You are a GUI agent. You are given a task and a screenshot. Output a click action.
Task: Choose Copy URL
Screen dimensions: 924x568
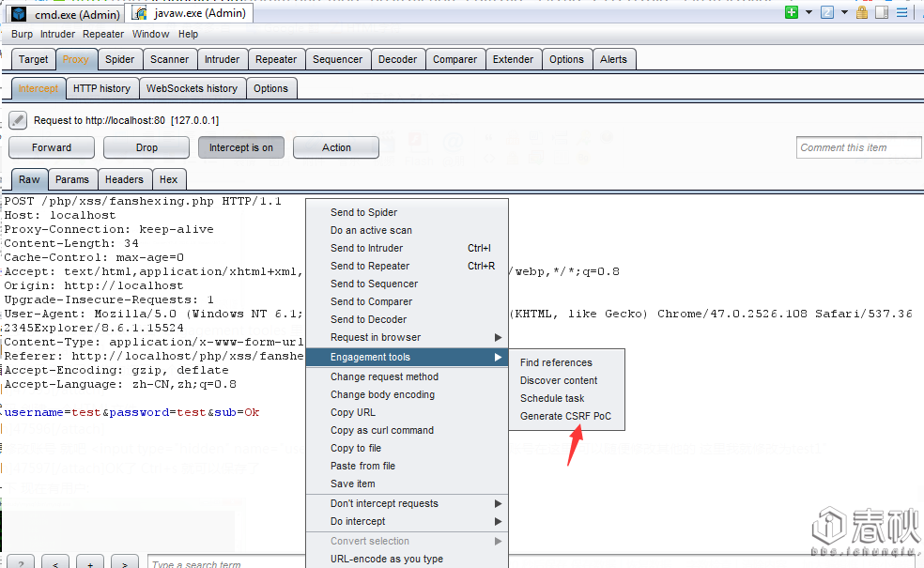click(408, 412)
